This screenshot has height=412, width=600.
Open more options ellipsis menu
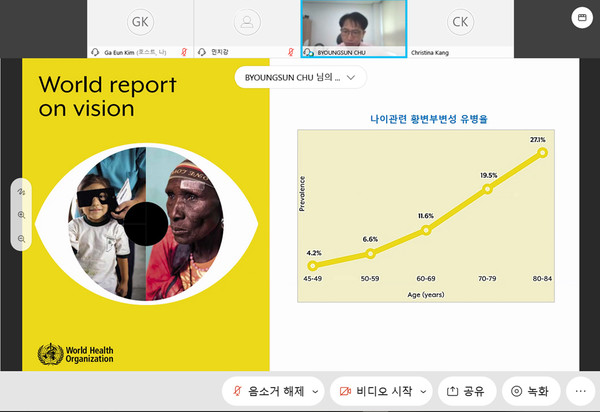(x=581, y=391)
